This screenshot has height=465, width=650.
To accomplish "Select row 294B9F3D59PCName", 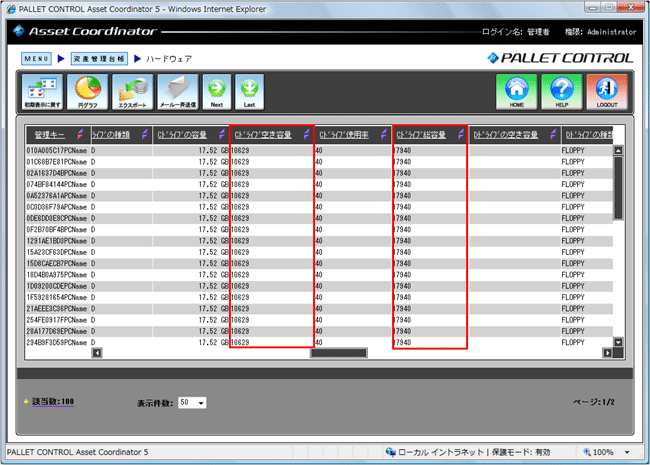I will click(319, 342).
